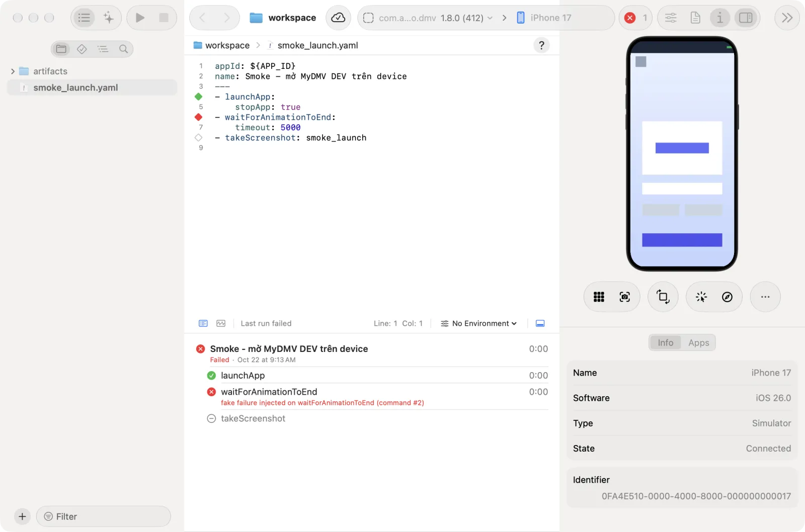Toggle the right sidebar panel
Screen dimensions: 805x532
coord(746,18)
